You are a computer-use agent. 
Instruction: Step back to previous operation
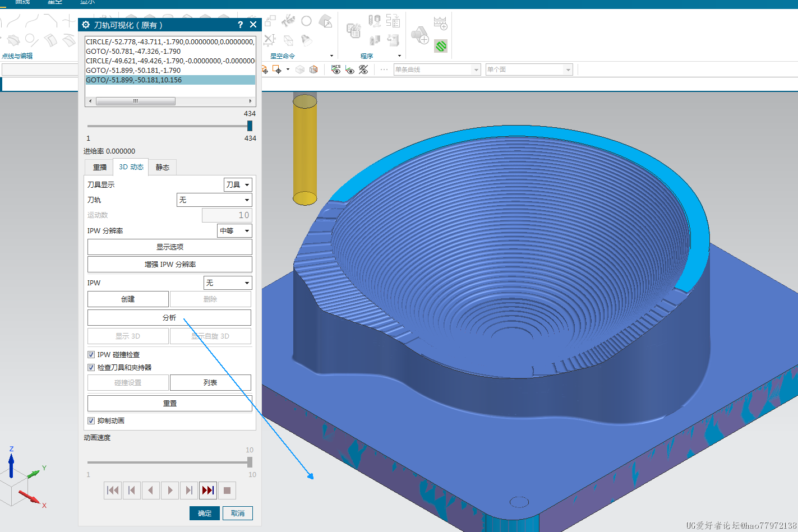(132, 491)
